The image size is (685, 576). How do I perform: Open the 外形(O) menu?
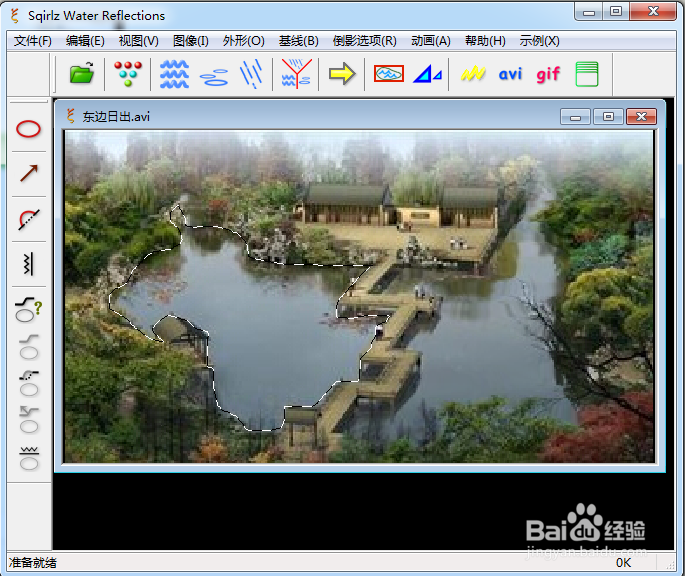(244, 41)
